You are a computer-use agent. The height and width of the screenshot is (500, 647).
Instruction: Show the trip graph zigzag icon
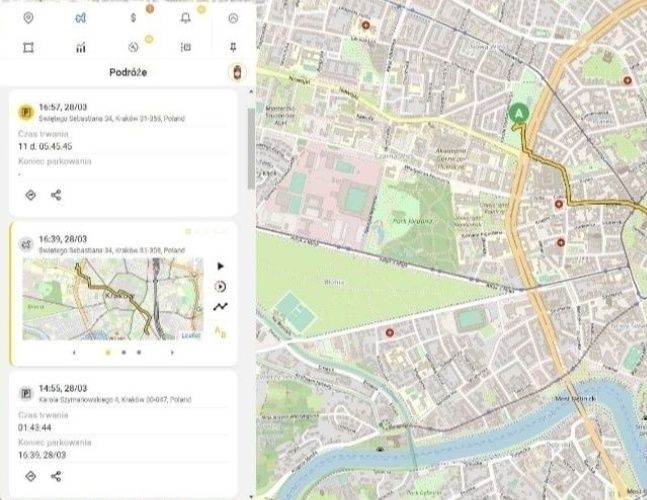click(x=221, y=307)
